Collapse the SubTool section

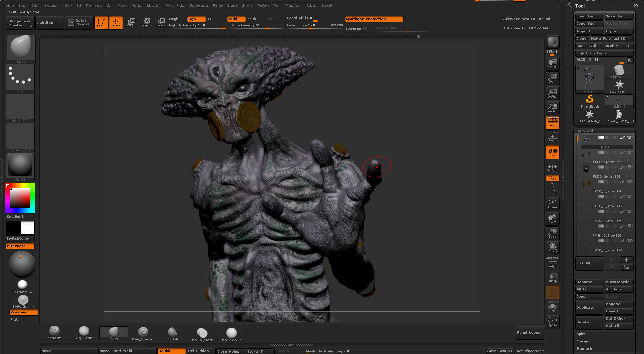click(585, 131)
